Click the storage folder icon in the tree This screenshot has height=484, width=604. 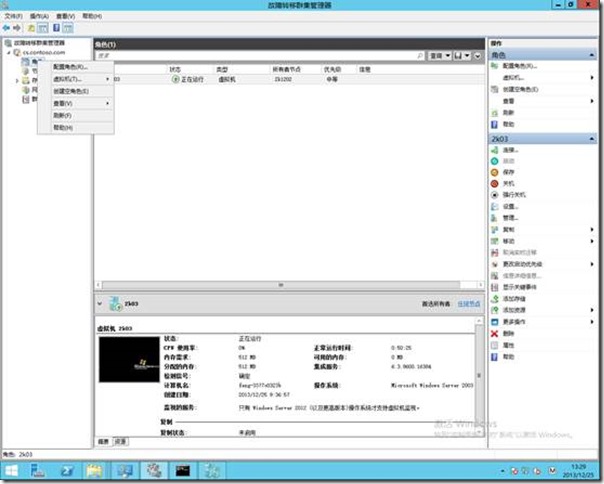click(25, 81)
